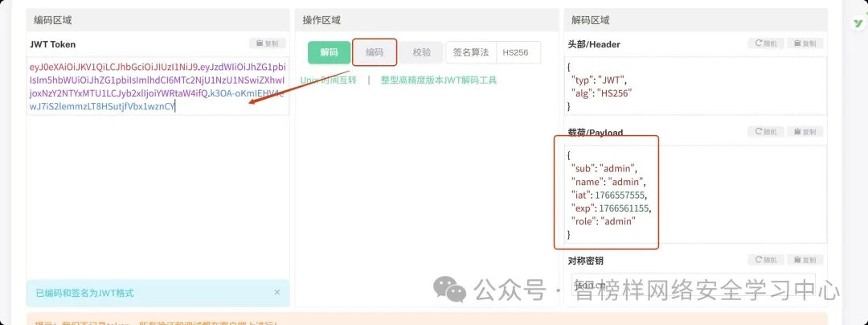Open the HS256 signature algorithm dropdown
Viewport: 868px width, 325px height.
click(518, 52)
